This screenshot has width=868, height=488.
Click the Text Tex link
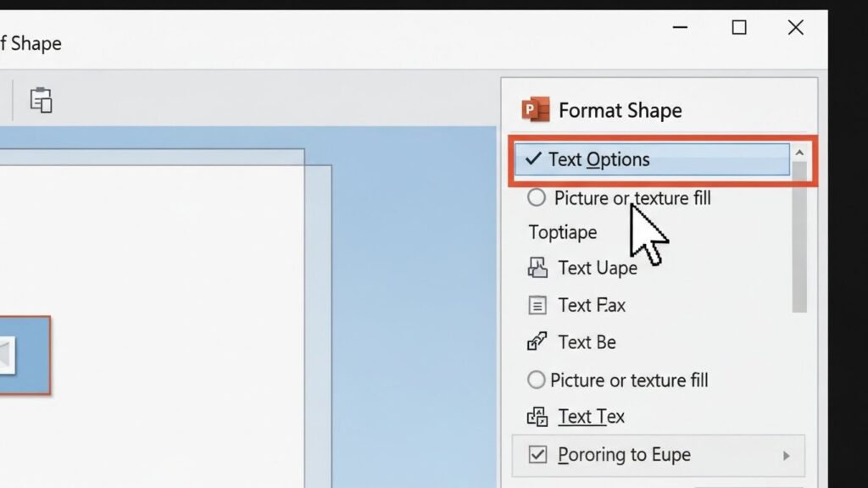pos(591,417)
